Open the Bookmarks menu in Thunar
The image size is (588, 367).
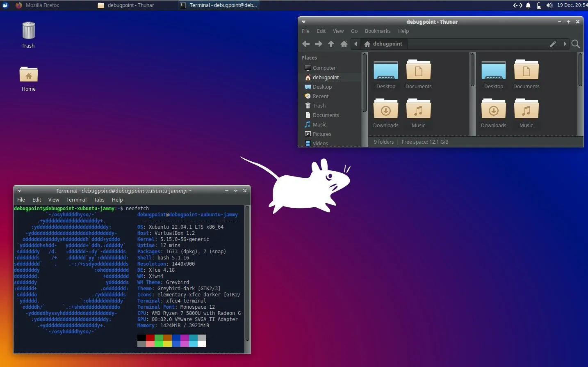coord(377,31)
